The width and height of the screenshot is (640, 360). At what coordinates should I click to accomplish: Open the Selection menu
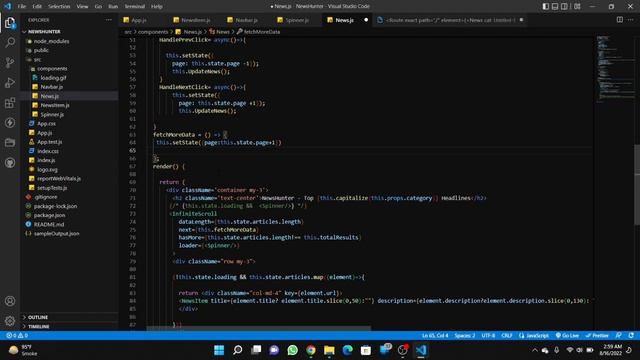coord(59,6)
